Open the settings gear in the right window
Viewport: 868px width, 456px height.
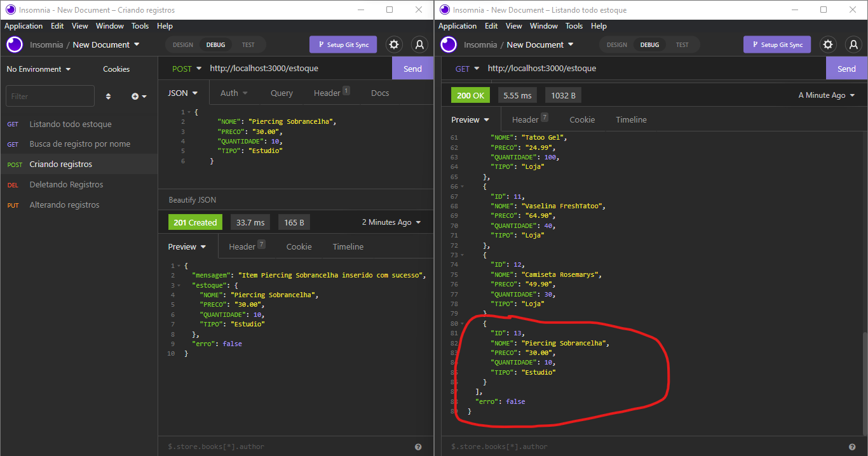[827, 44]
